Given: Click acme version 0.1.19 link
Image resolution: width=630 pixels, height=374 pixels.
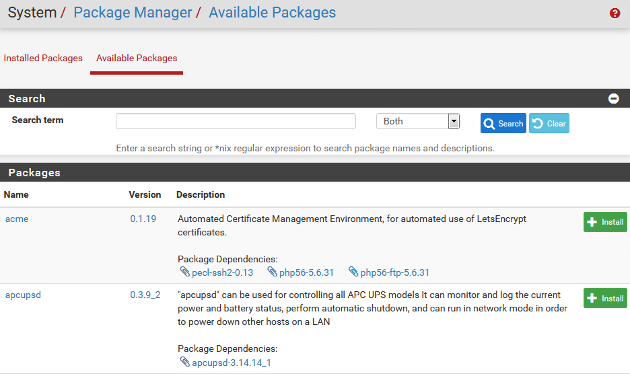Looking at the screenshot, I should click(x=143, y=219).
